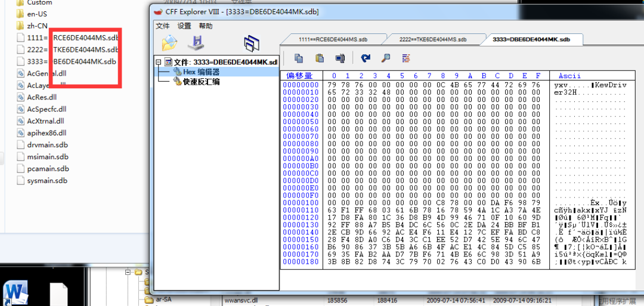Image resolution: width=644 pixels, height=306 pixels.
Task: Click offset 00000100 in the hex view
Action: 301,203
